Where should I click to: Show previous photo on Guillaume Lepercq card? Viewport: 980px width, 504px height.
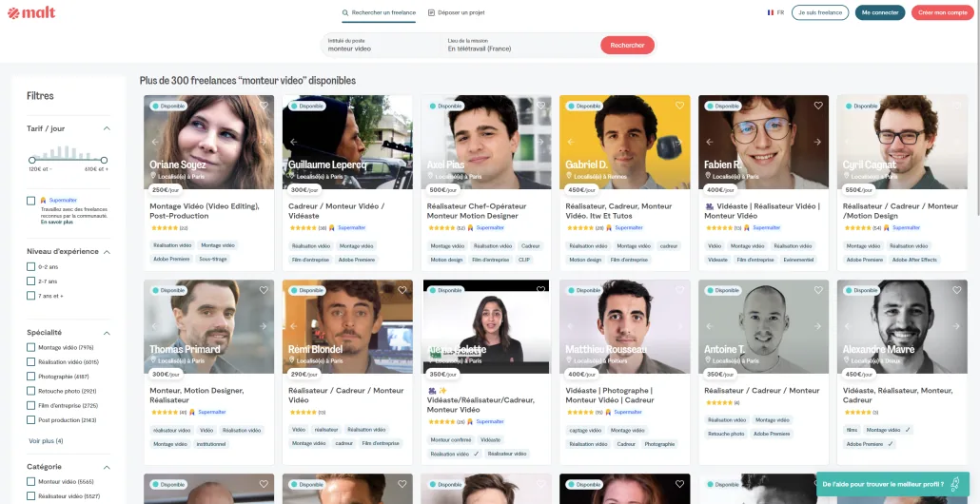(293, 142)
